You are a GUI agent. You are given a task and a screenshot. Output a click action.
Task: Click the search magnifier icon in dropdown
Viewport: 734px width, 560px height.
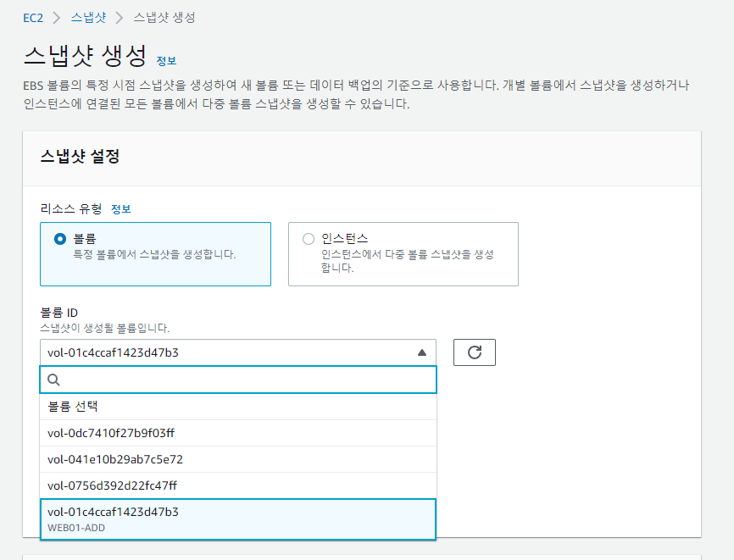[54, 380]
